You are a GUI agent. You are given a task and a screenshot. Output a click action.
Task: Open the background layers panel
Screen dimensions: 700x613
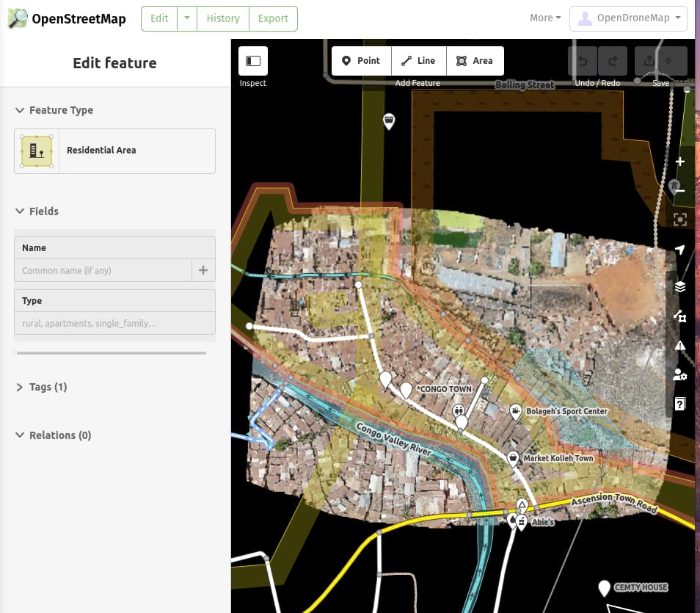click(679, 286)
